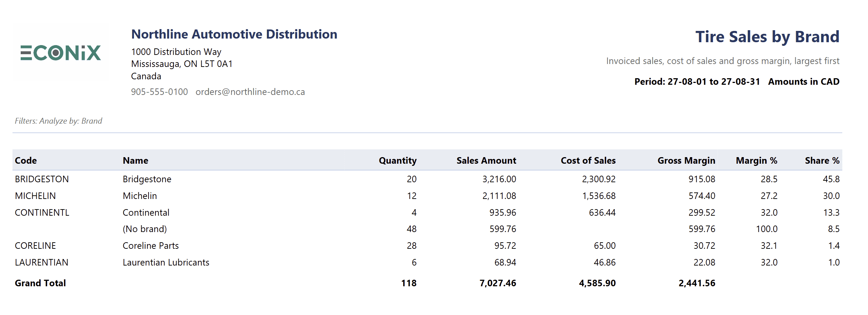Click Laurentian share value 1.0
The image size is (868, 315).
point(834,262)
